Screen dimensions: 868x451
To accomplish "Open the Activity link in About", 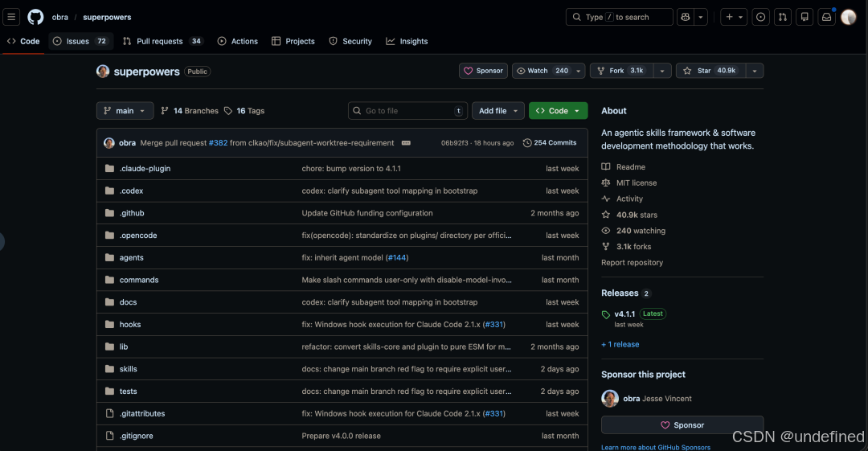I will tap(629, 199).
